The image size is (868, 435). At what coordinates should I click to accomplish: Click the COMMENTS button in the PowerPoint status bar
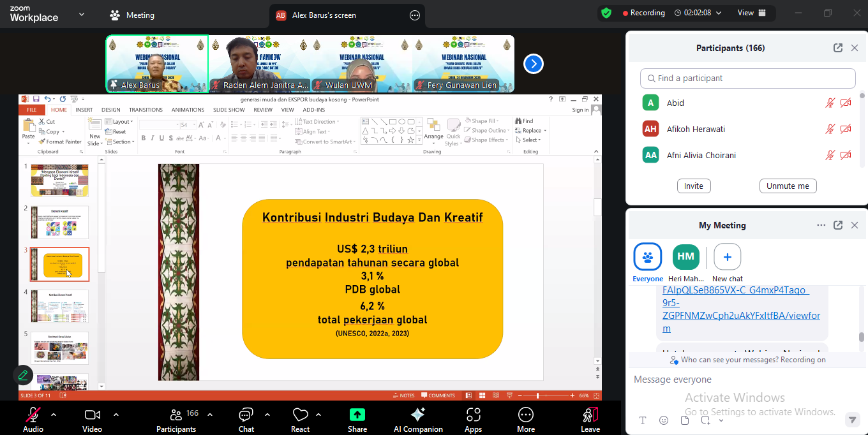[x=438, y=395]
